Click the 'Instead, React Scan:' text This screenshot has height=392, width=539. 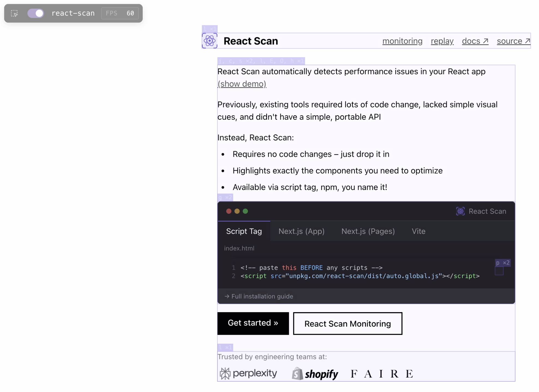pyautogui.click(x=256, y=137)
